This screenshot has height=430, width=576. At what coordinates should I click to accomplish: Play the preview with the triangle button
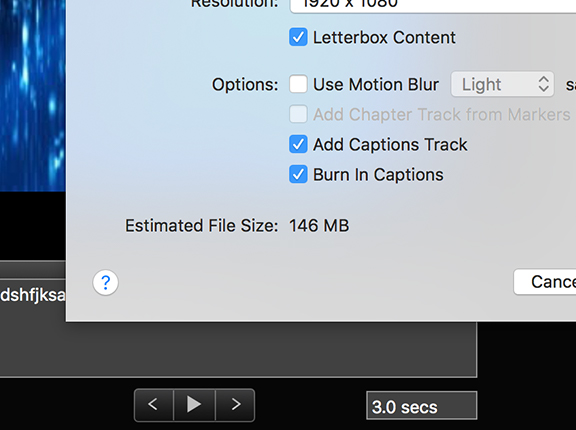tap(194, 405)
